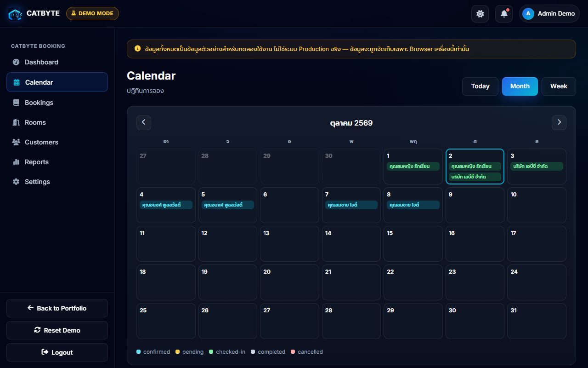Open Bookings page

pos(57,103)
